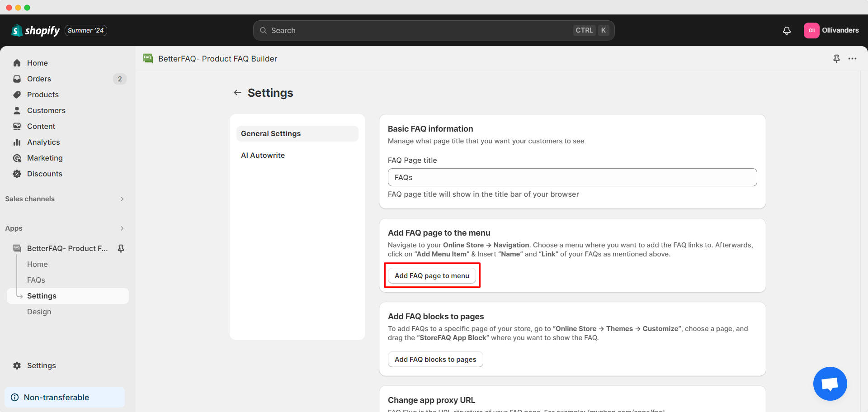This screenshot has height=412, width=868.
Task: Click the Shopify logo
Action: (x=35, y=30)
